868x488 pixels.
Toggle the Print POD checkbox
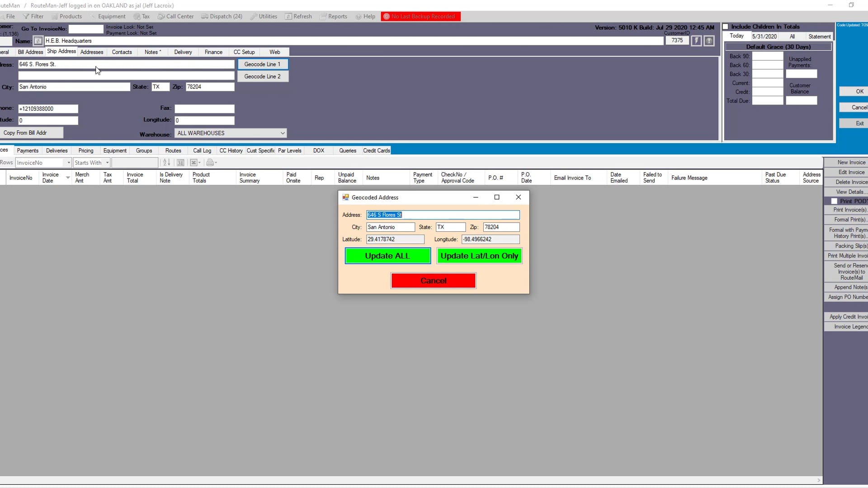(834, 201)
